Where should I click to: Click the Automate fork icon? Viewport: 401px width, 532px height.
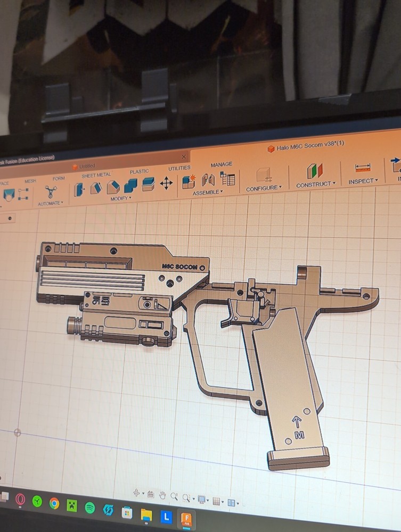51,192
